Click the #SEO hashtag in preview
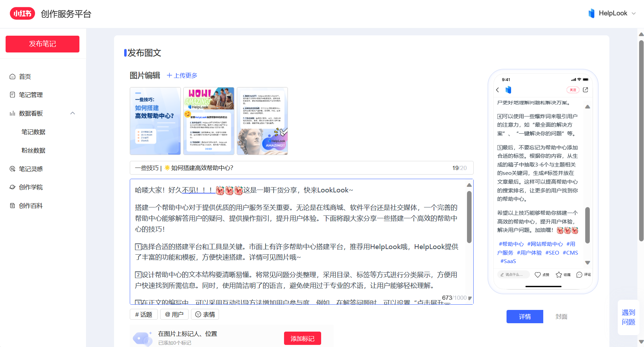Screen dimensions: 644x347 coord(552,253)
